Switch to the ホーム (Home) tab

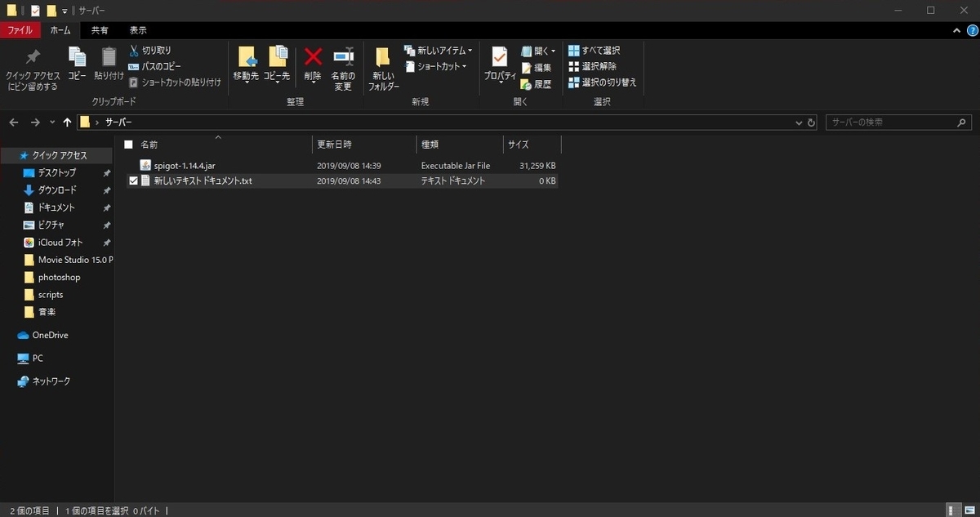tap(60, 30)
